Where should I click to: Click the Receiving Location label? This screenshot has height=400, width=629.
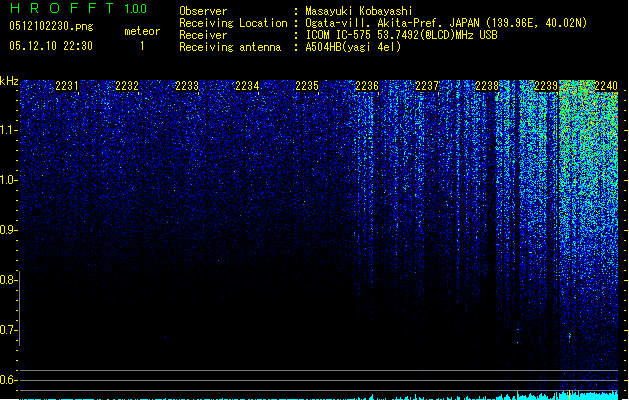click(x=233, y=23)
